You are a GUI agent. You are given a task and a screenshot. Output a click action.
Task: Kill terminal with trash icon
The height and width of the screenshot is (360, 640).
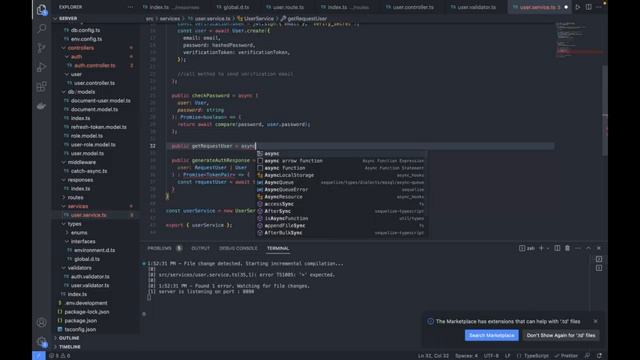click(567, 248)
